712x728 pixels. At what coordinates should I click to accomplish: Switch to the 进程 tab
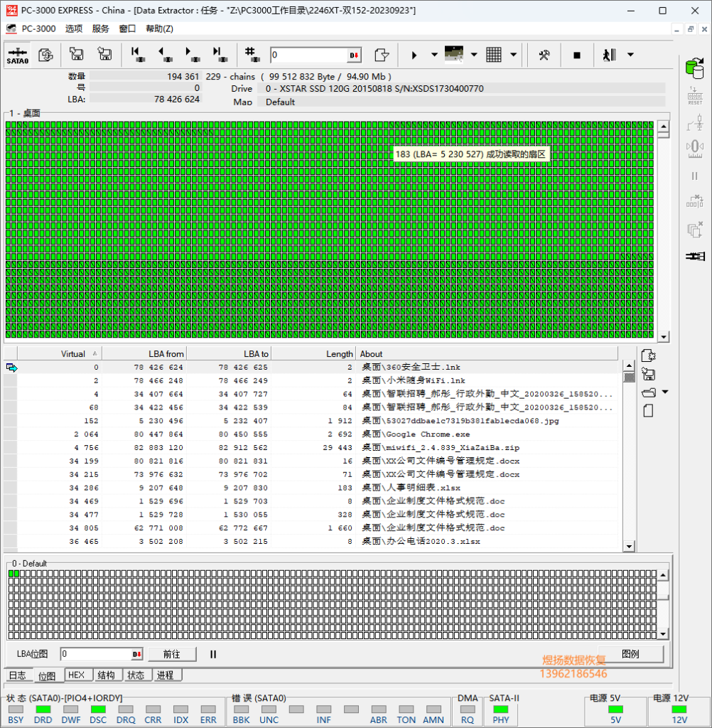pyautogui.click(x=166, y=675)
